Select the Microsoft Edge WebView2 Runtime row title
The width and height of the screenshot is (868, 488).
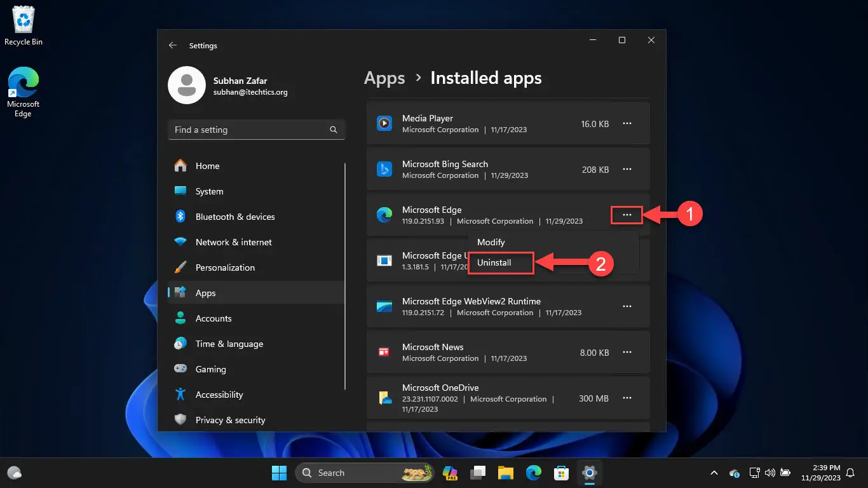tap(471, 301)
